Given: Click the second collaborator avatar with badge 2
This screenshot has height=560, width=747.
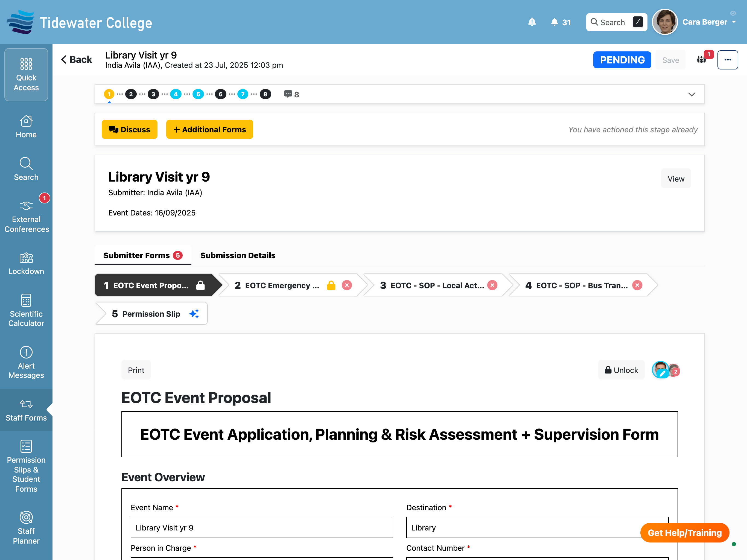Looking at the screenshot, I should tap(674, 371).
